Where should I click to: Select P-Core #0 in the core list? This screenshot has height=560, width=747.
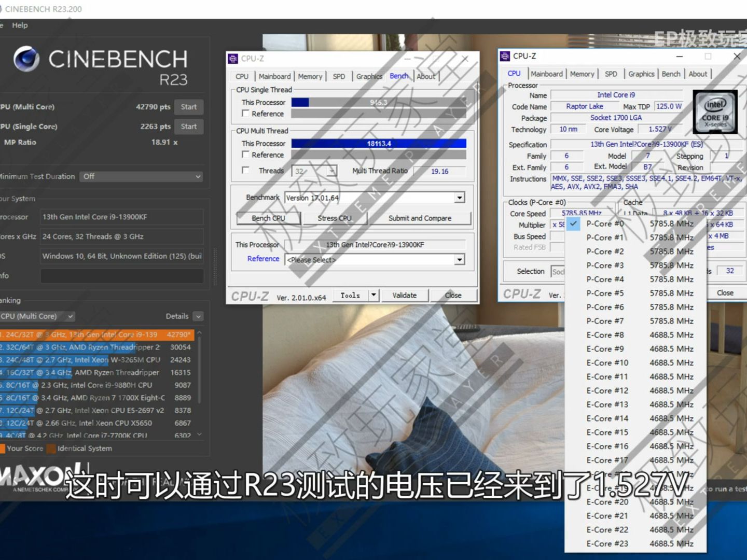coord(635,223)
